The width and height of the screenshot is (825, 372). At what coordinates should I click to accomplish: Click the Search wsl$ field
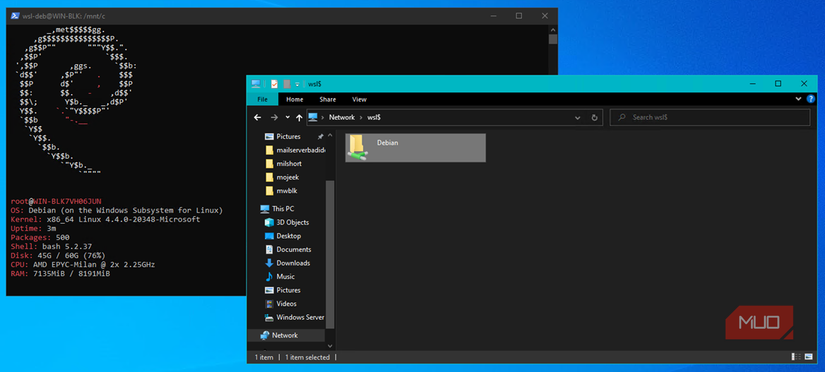(709, 117)
